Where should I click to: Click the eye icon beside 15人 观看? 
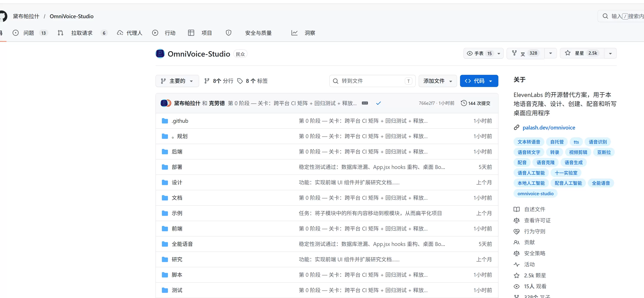point(517,287)
